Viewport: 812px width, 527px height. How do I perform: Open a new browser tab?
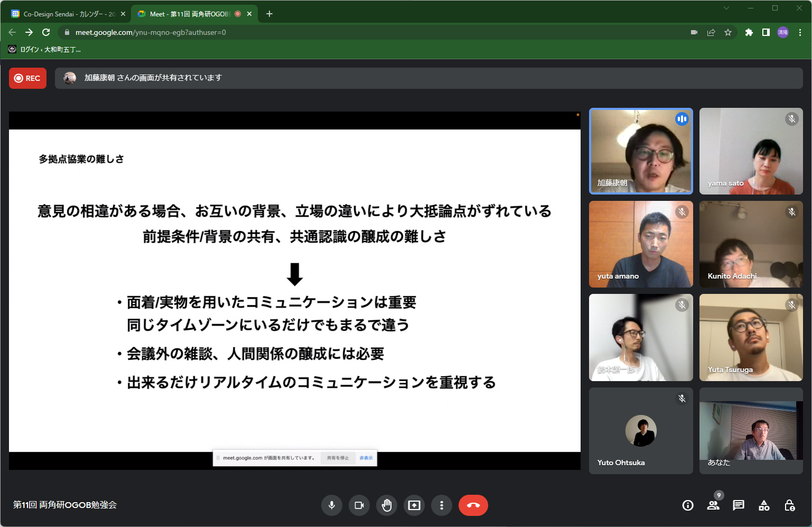tap(269, 14)
